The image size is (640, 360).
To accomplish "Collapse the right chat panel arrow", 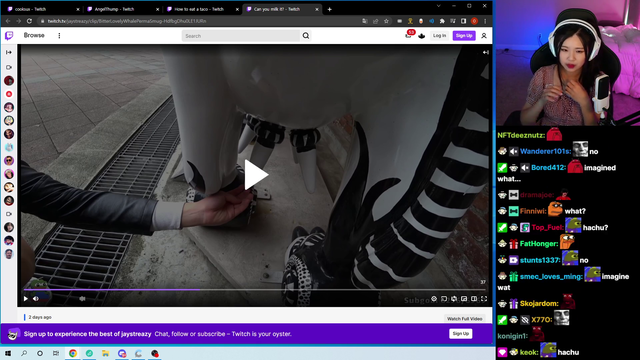I will (x=485, y=52).
